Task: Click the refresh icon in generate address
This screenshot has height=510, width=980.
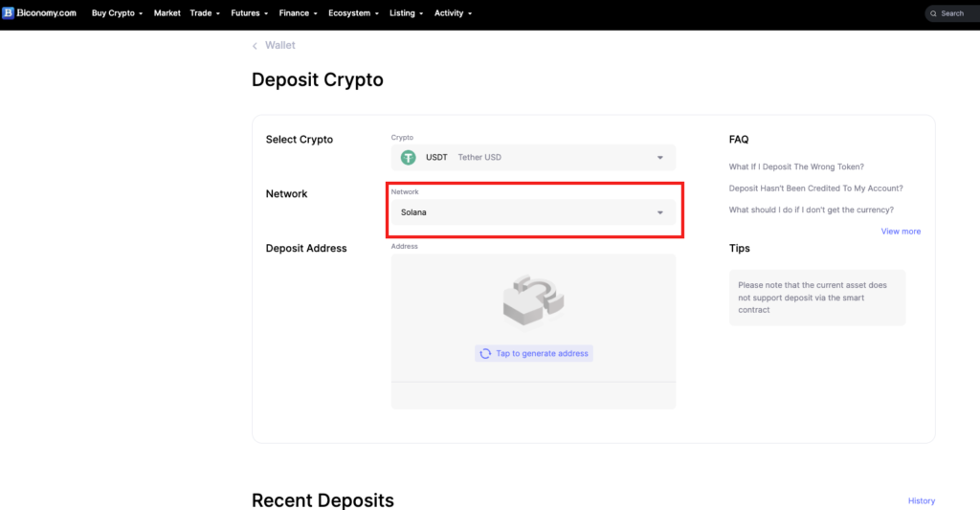Action: click(485, 354)
